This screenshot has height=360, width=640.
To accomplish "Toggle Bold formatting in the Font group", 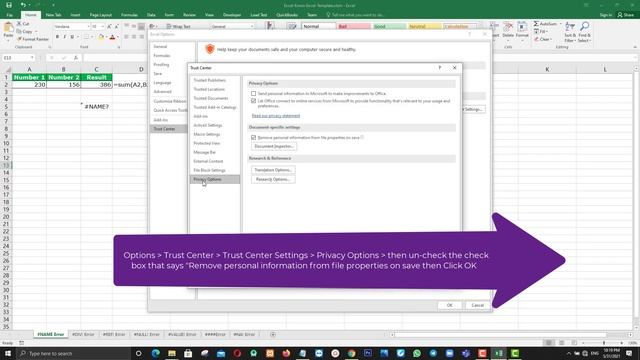I will point(57,37).
